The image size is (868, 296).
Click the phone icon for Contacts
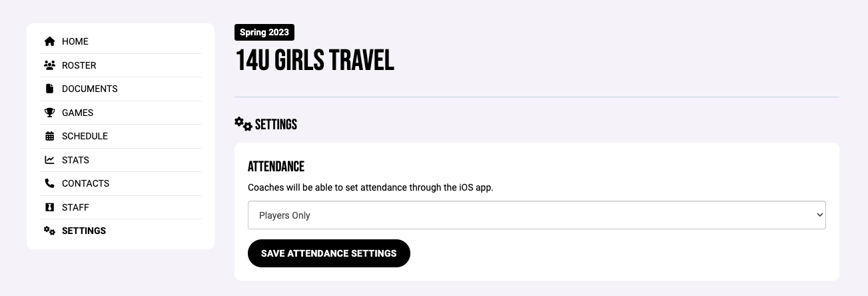point(49,183)
